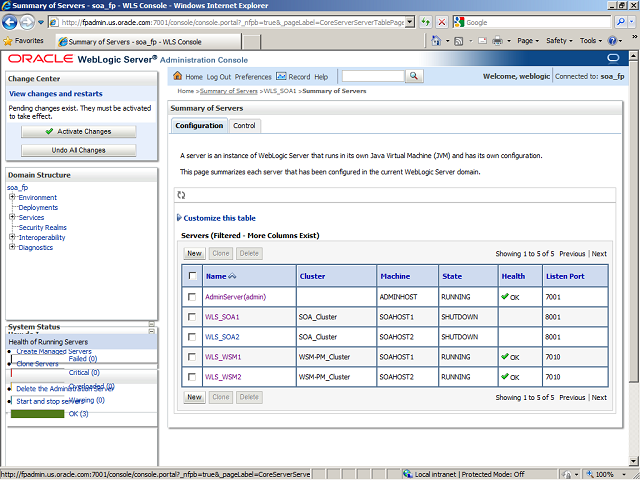The width and height of the screenshot is (640, 480).
Task: Toggle the select-all checkbox in table header
Action: (192, 276)
